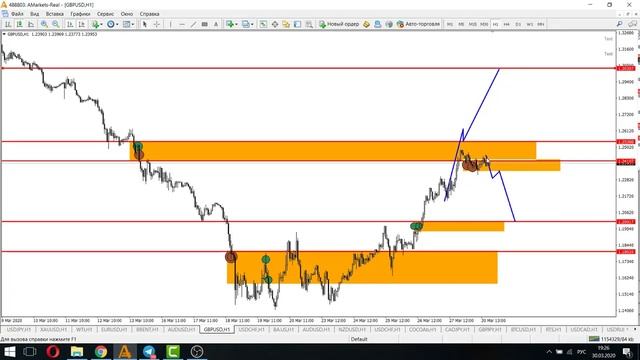640x360 pixels.
Task: Set timeframe to M1
Action: click(x=450, y=24)
